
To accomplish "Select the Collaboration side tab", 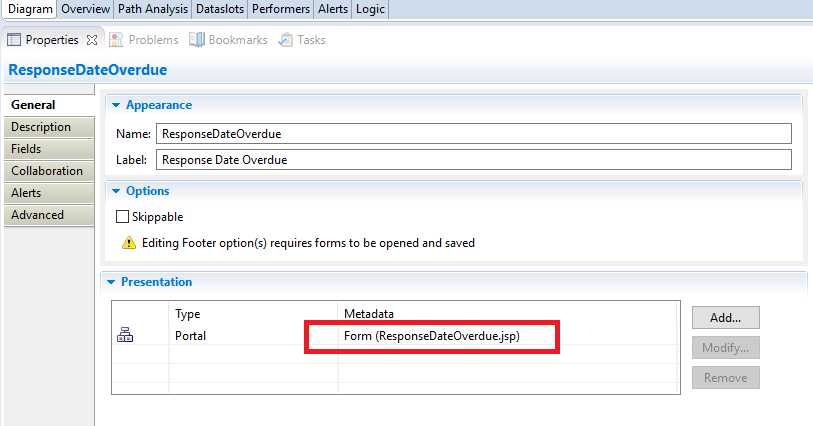I will 49,171.
